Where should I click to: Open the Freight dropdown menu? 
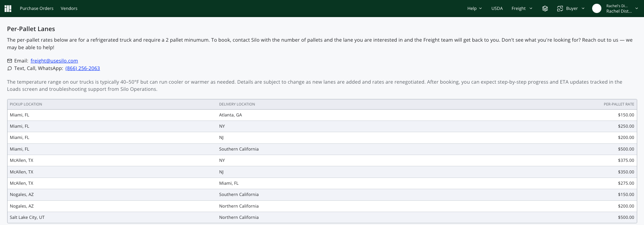click(522, 9)
